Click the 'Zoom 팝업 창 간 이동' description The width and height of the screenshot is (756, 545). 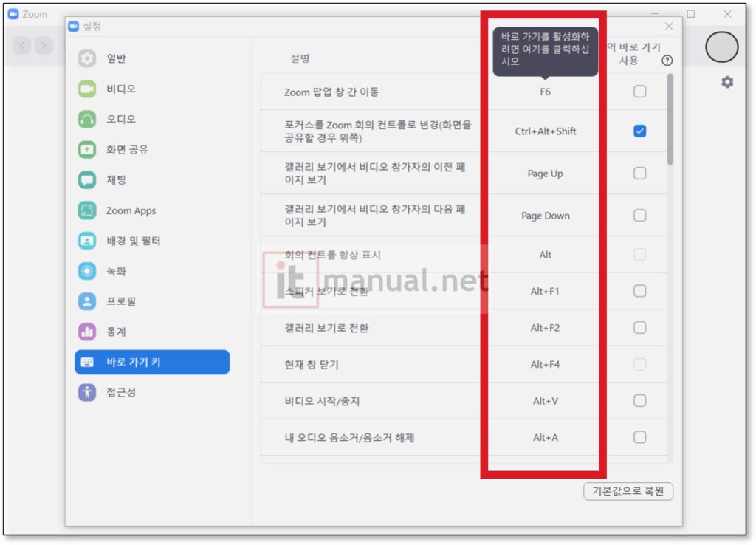coord(331,92)
